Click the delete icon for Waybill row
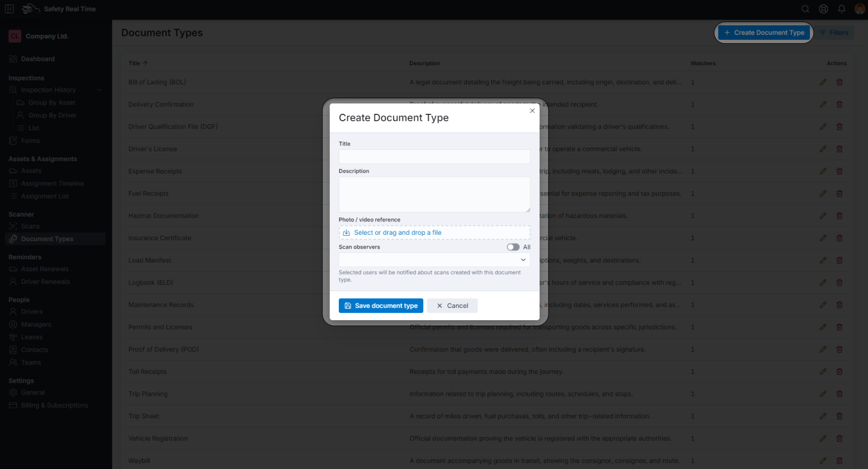This screenshot has width=868, height=469. click(840, 461)
